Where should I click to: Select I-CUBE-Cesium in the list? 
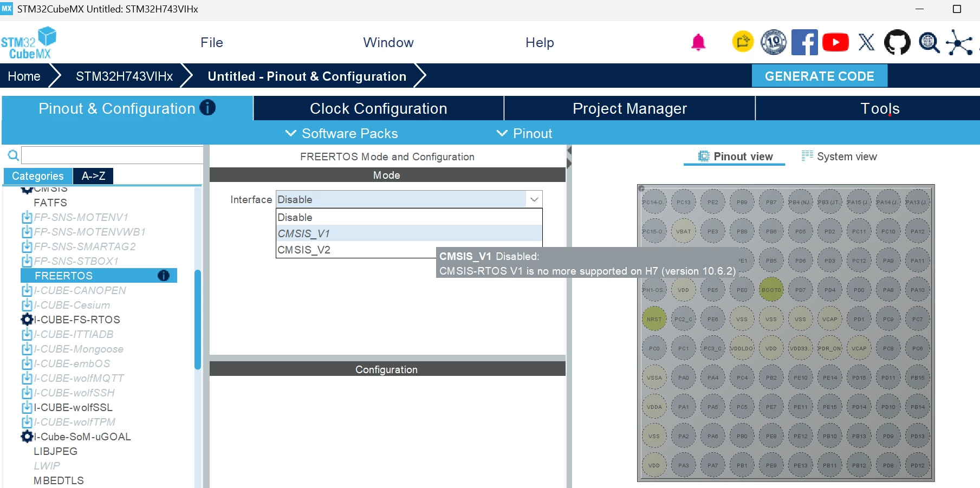pyautogui.click(x=72, y=305)
